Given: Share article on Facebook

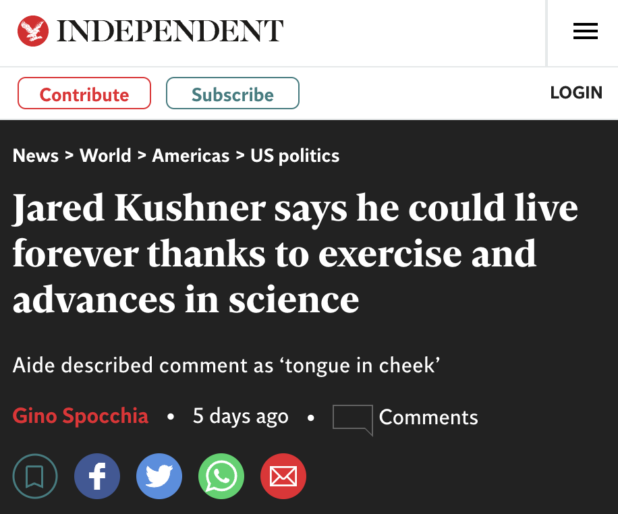Looking at the screenshot, I should pos(97,476).
